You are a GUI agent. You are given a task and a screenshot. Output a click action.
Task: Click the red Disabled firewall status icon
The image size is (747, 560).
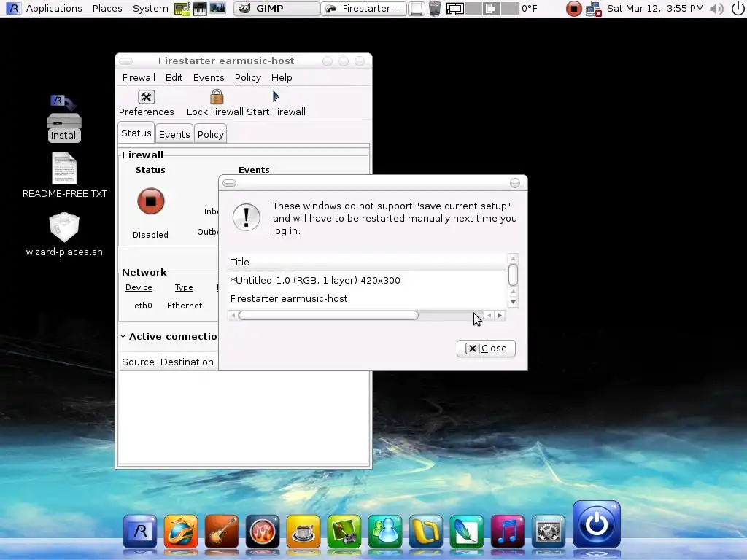pyautogui.click(x=150, y=201)
